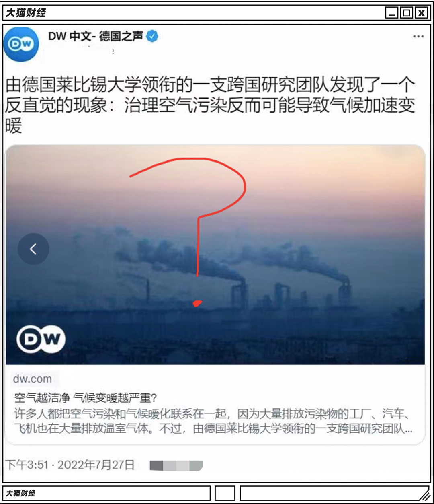The width and height of the screenshot is (434, 504).
Task: Go to previous image with left chevron
Action: tap(33, 249)
